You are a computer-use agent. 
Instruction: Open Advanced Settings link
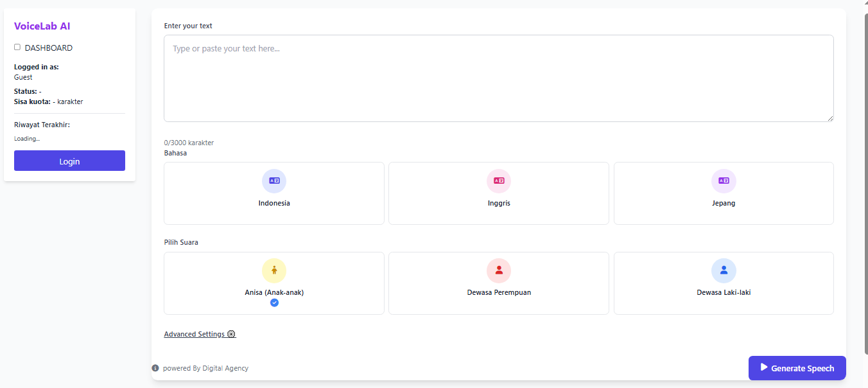[x=200, y=334]
